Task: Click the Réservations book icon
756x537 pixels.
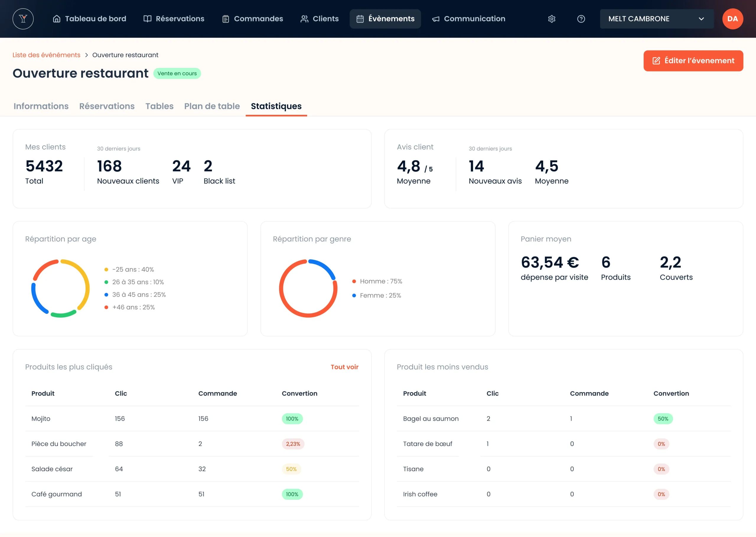Action: pos(147,19)
